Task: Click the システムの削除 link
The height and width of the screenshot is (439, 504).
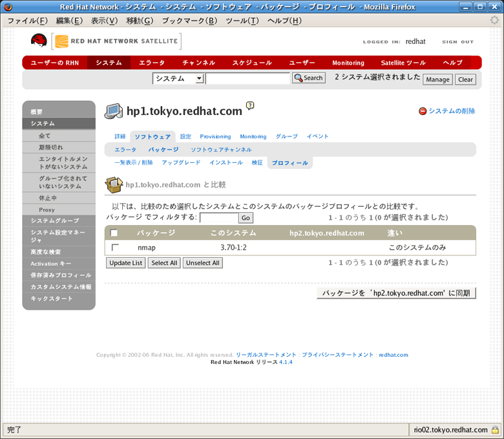Action: point(452,111)
